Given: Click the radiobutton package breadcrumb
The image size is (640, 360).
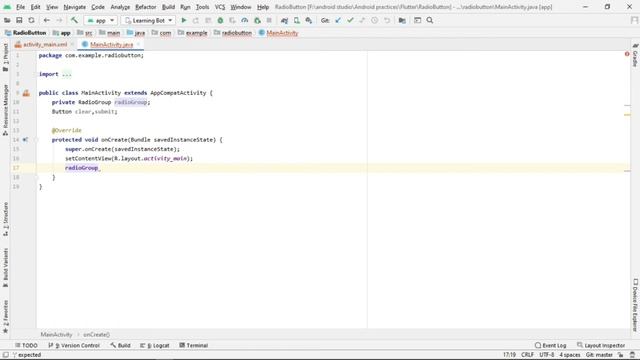Looking at the screenshot, I should click(x=233, y=33).
